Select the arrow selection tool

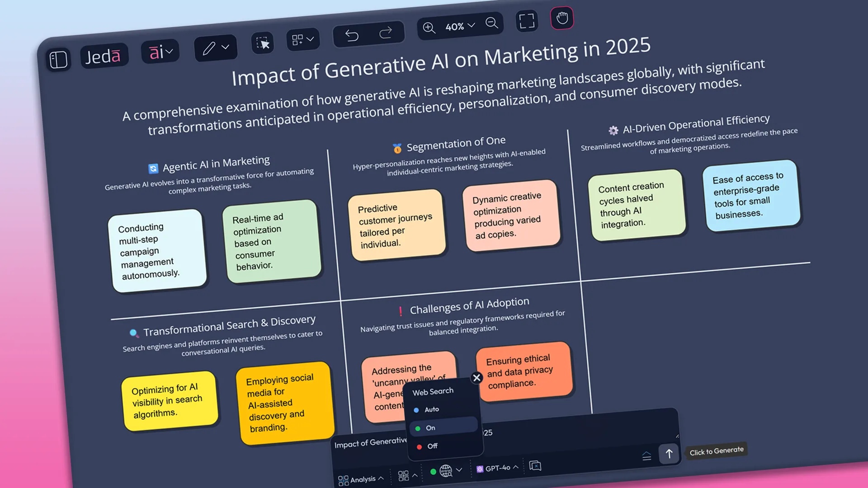pyautogui.click(x=264, y=43)
